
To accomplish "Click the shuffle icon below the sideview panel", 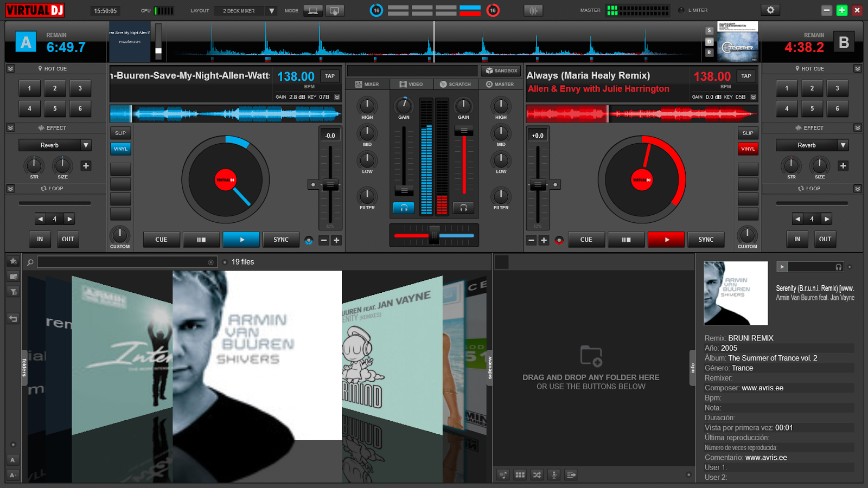I will pos(537,474).
